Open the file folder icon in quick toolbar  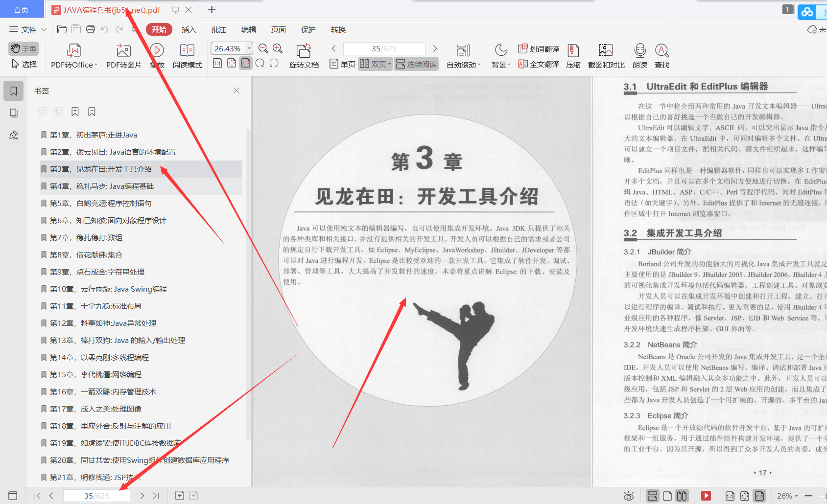click(62, 29)
